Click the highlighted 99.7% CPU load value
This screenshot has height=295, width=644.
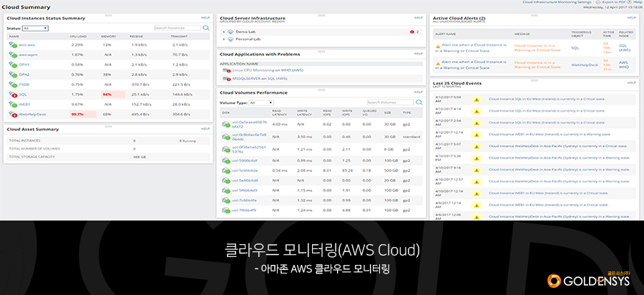pyautogui.click(x=84, y=115)
